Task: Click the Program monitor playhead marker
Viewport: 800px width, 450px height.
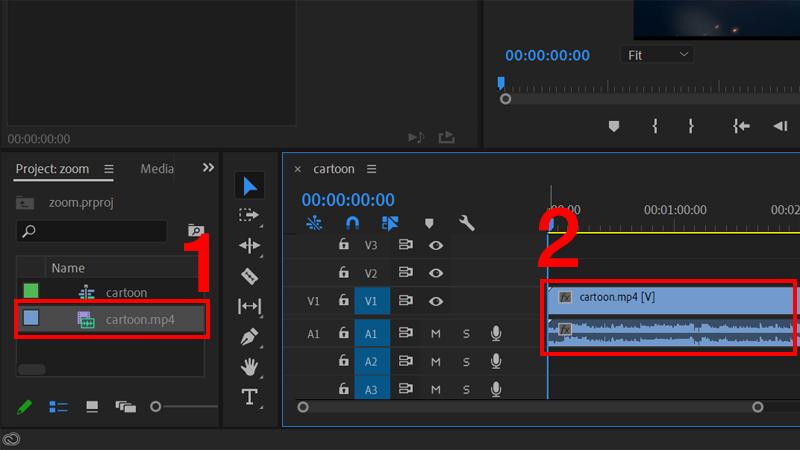Action: coord(501,83)
